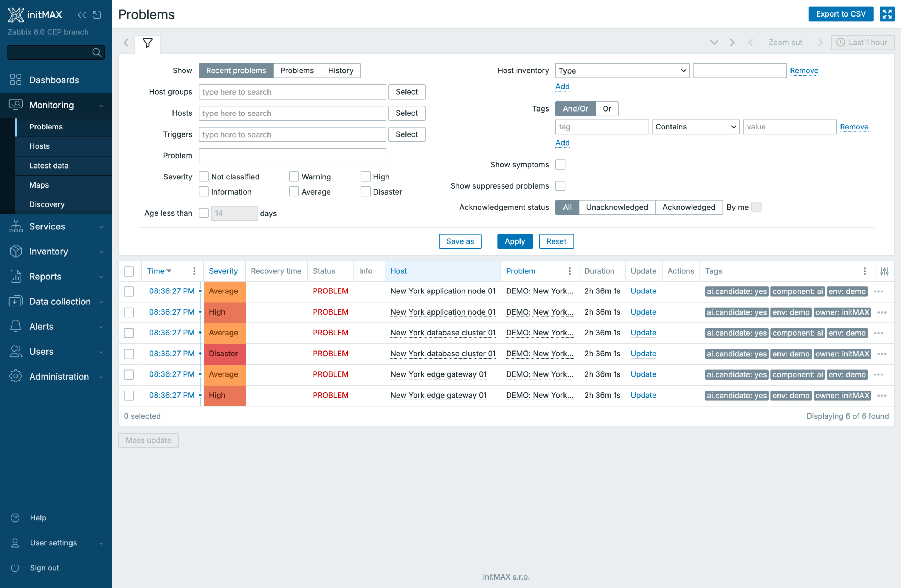Click previous filter tab arrow
The height and width of the screenshot is (588, 901).
coord(126,43)
